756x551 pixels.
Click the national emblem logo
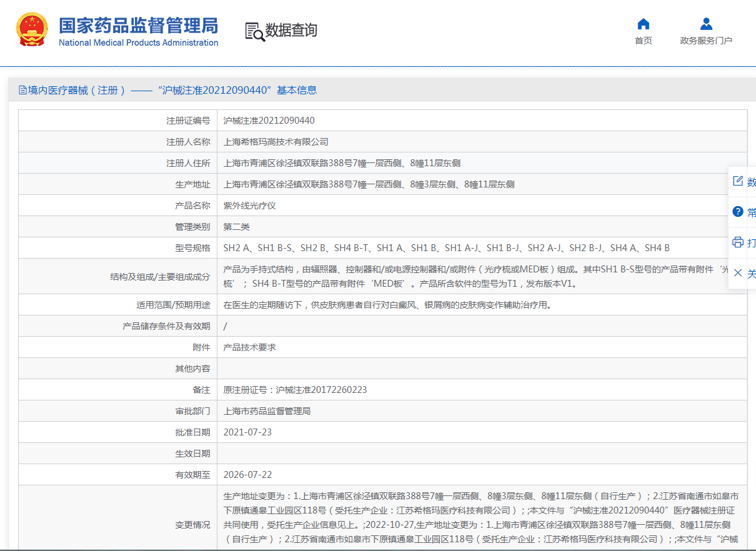(33, 29)
